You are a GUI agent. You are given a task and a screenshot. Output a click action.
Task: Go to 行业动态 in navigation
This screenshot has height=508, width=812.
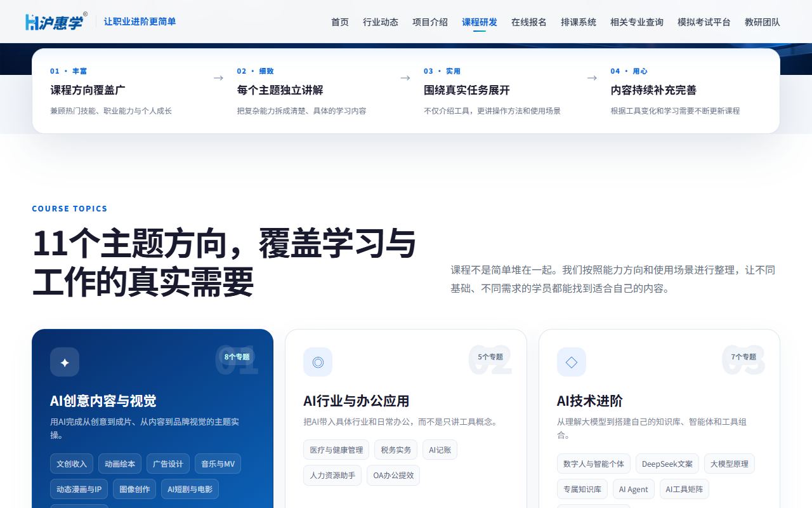[381, 22]
